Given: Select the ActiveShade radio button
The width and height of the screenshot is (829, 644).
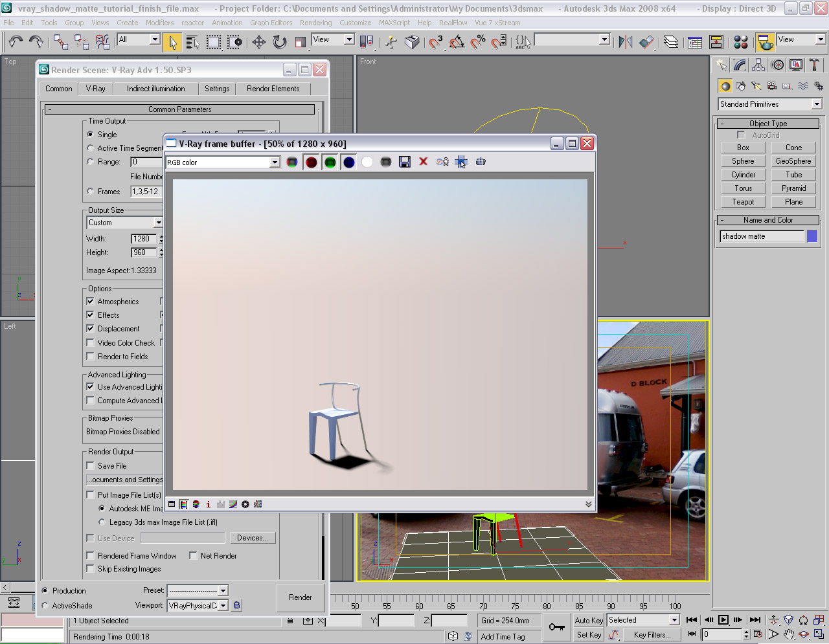Looking at the screenshot, I should point(45,606).
